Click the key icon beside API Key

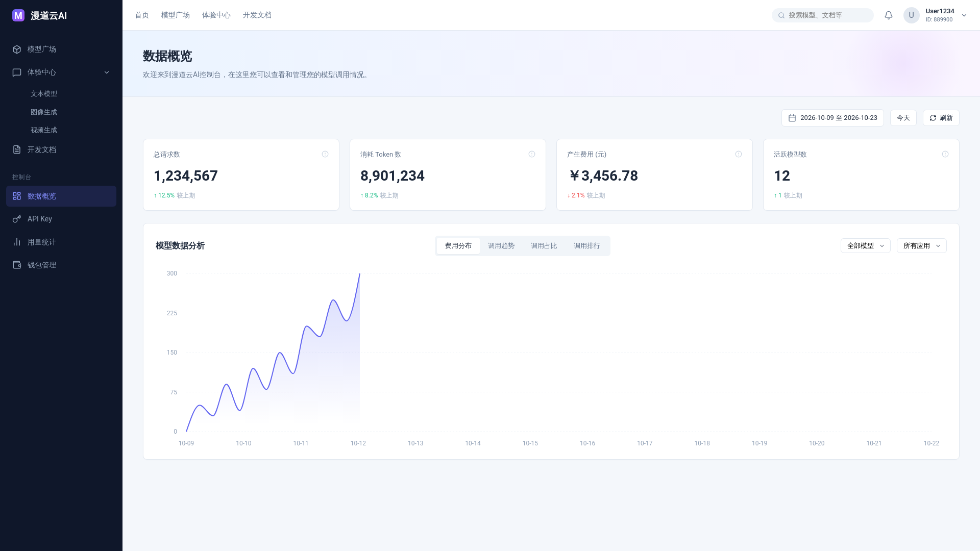click(17, 219)
